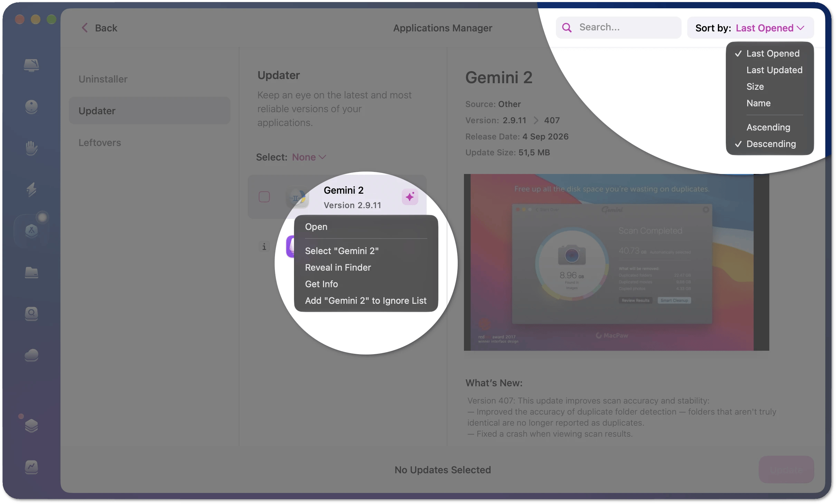Open the Smart Scan sidebar icon

[x=31, y=65]
